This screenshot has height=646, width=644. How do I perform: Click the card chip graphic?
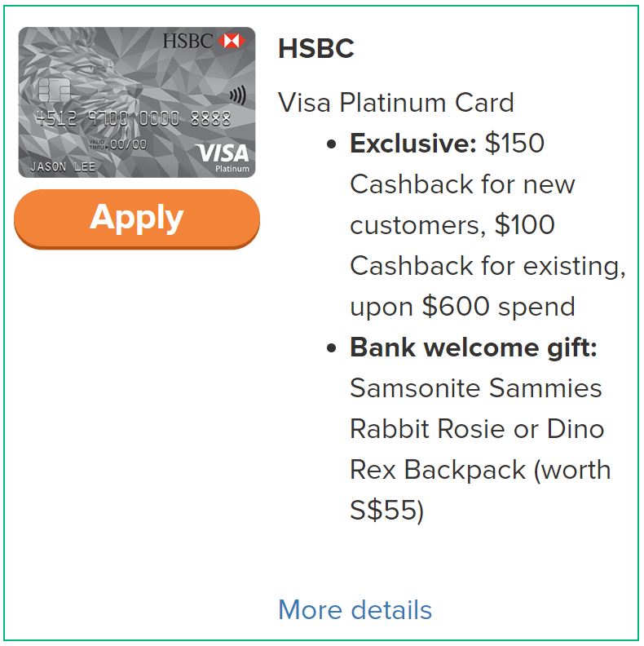point(54,90)
